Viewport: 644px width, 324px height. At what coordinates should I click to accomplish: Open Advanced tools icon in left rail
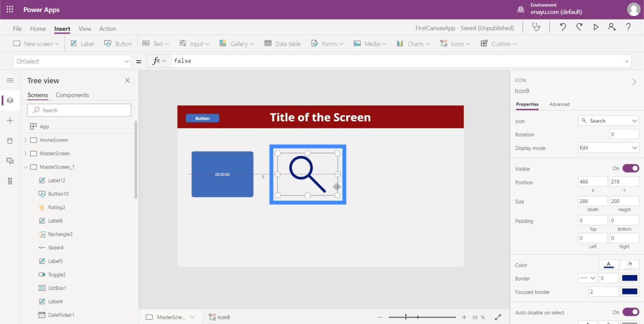coord(10,181)
